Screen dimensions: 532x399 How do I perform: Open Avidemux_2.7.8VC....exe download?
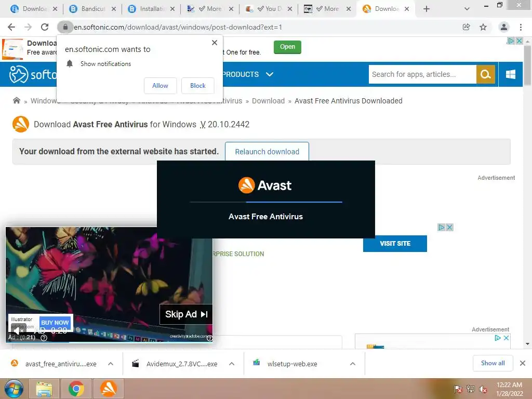(x=175, y=364)
